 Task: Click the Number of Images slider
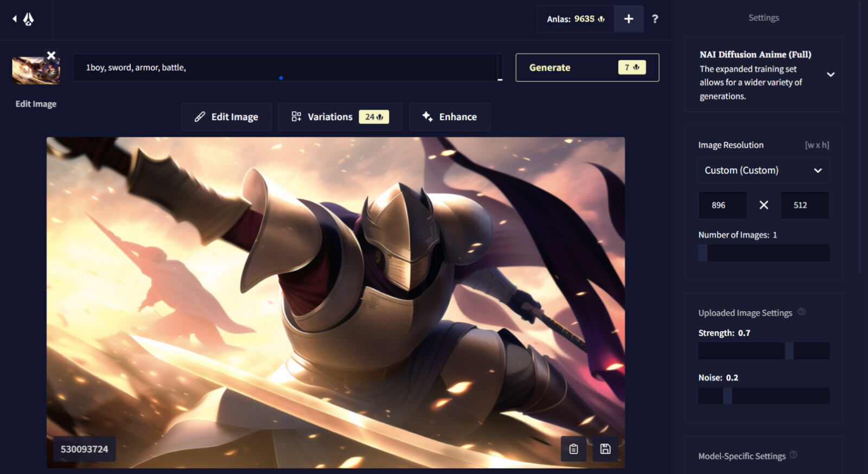click(x=763, y=253)
